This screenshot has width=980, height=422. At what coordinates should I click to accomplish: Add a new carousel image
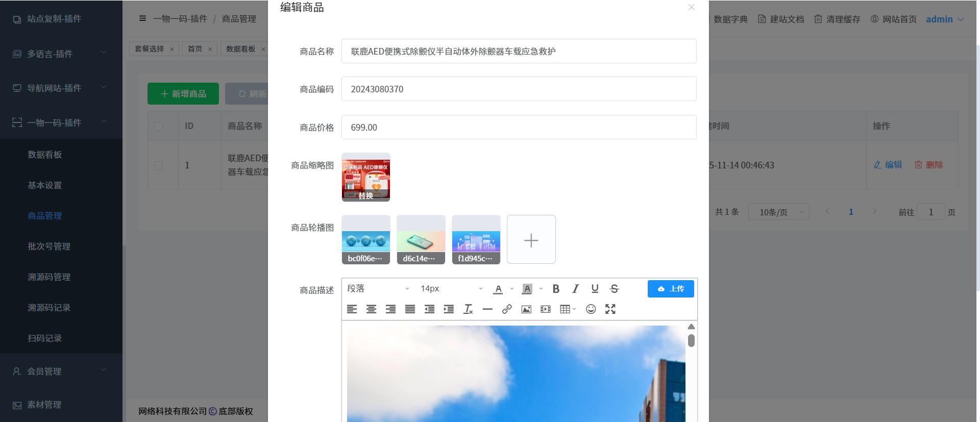pos(531,240)
